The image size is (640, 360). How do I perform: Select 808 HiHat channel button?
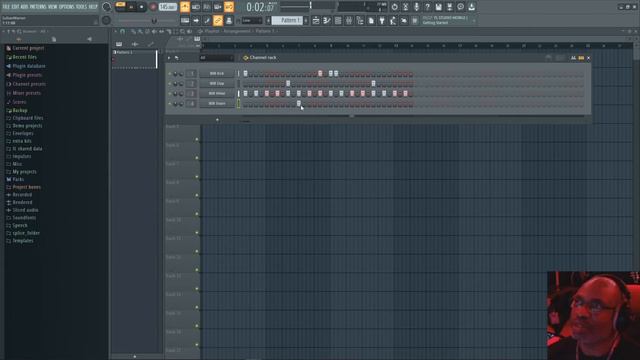tap(217, 93)
